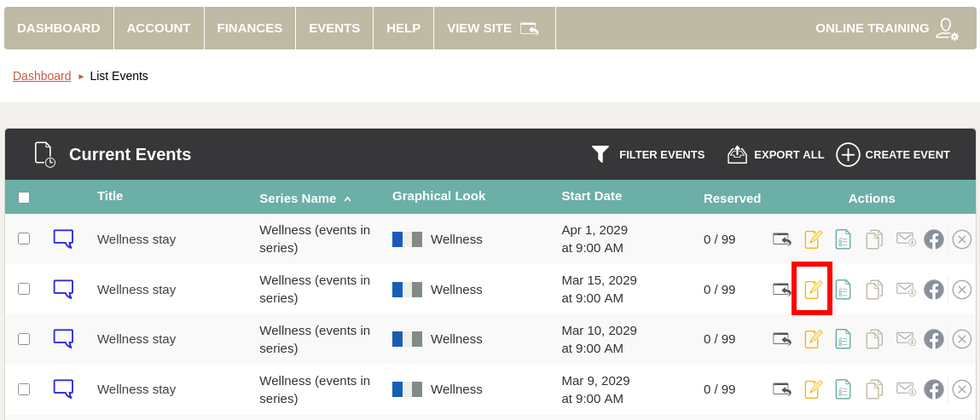This screenshot has width=980, height=420.
Task: Click the Wellness color swatch in Apr 1 row
Action: point(407,239)
